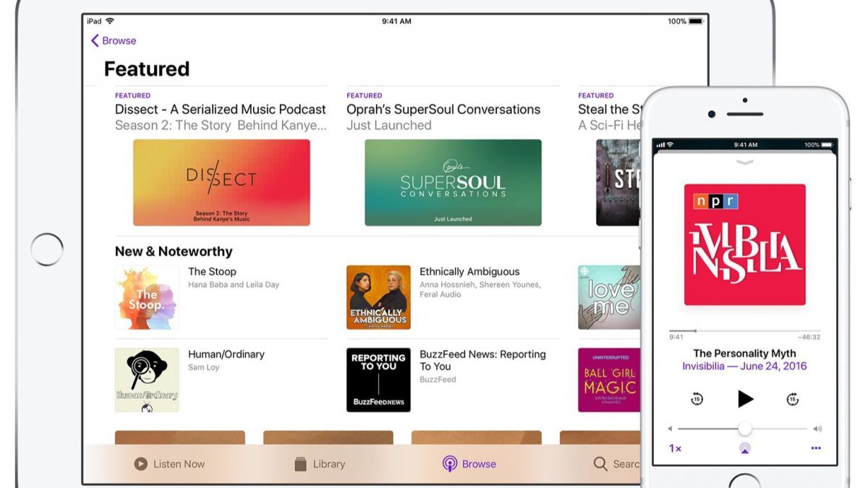
Task: Select Human/Ordinary title text
Action: [x=226, y=354]
